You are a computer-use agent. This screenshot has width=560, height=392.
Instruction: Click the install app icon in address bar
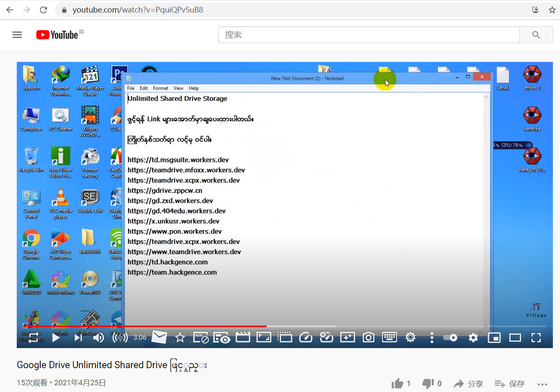[535, 10]
